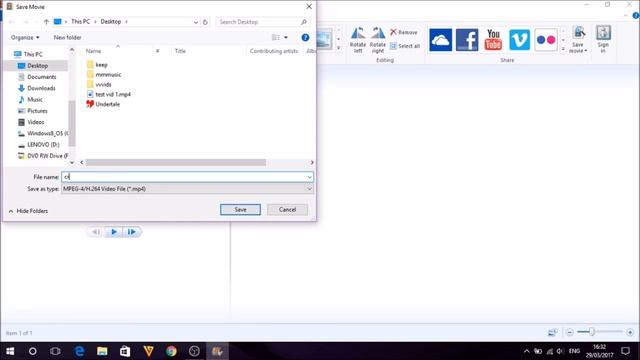The height and width of the screenshot is (360, 640).
Task: Expand the File name dropdown arrow
Action: [x=309, y=177]
